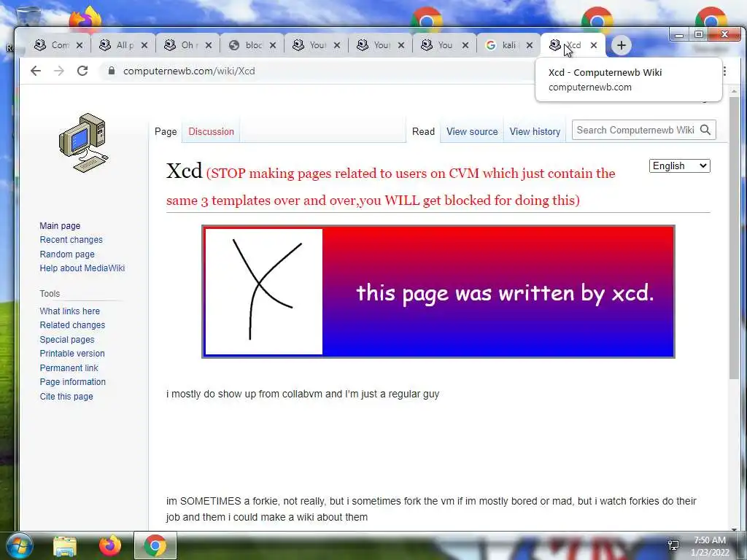Open the English language dropdown

pyautogui.click(x=679, y=166)
